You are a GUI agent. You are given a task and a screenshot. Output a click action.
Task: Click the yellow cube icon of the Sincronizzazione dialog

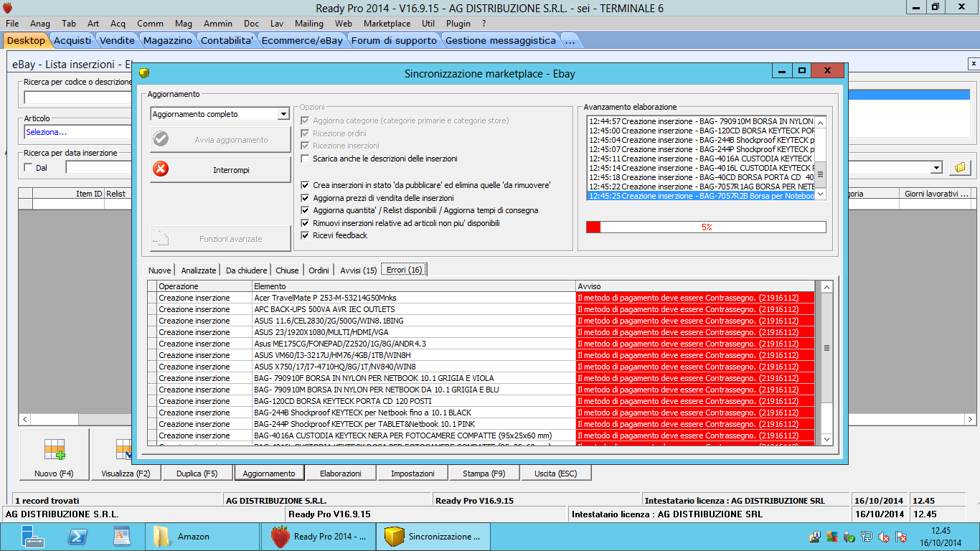[143, 72]
